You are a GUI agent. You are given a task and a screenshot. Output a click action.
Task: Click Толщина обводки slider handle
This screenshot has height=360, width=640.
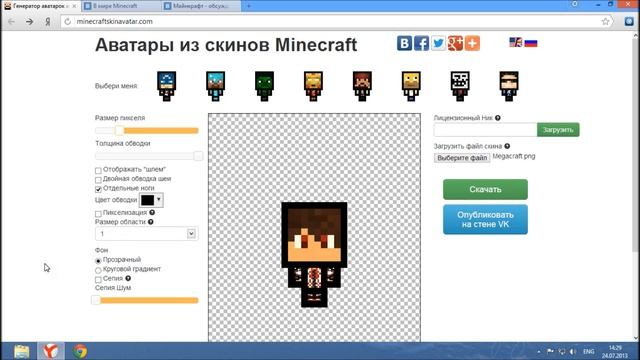(x=198, y=156)
